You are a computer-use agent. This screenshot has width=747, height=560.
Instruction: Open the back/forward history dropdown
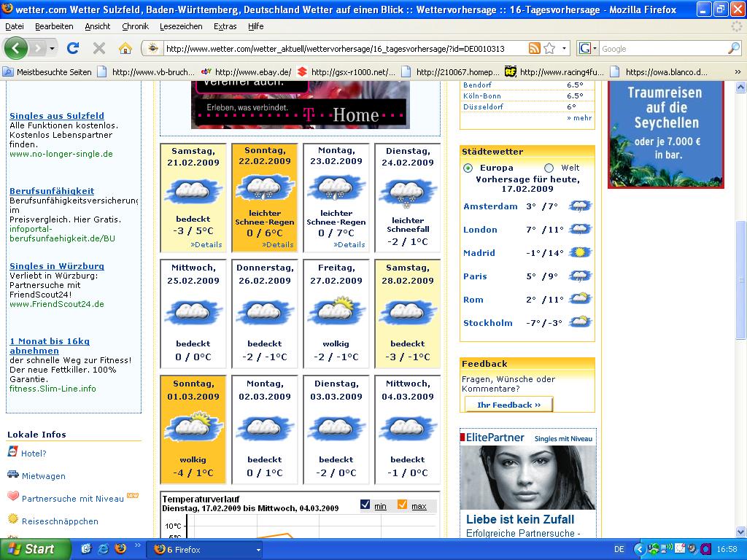52,48
